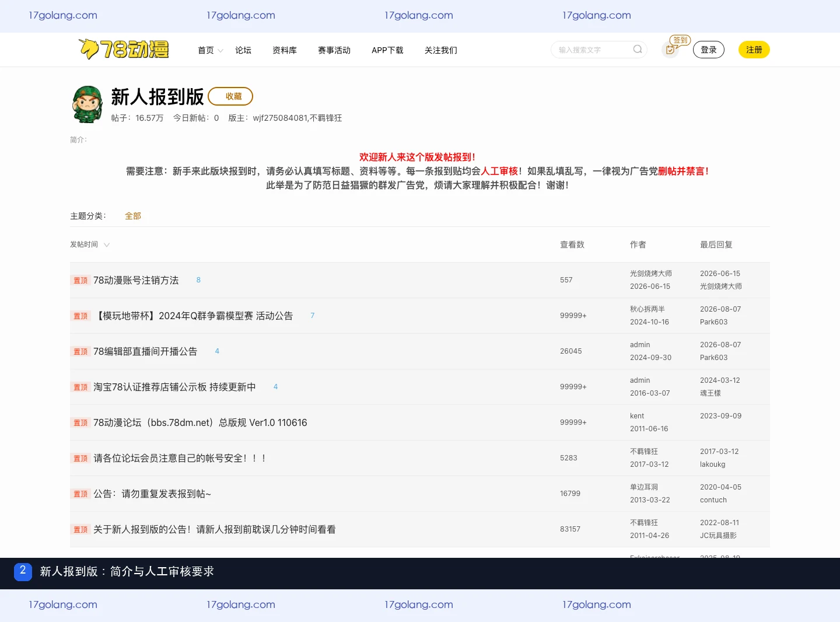Open 请各位论坛会员注意自己的帐号安全 thread
The height and width of the screenshot is (622, 840).
tap(180, 458)
